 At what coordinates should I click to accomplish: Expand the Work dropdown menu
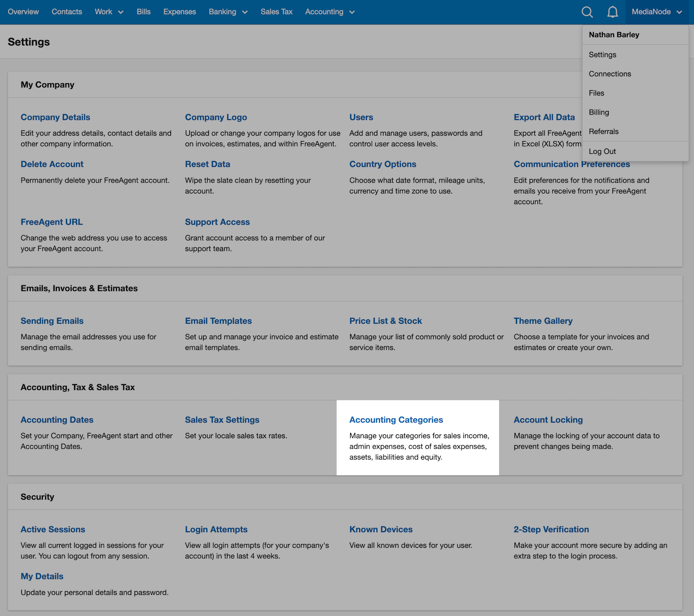108,12
